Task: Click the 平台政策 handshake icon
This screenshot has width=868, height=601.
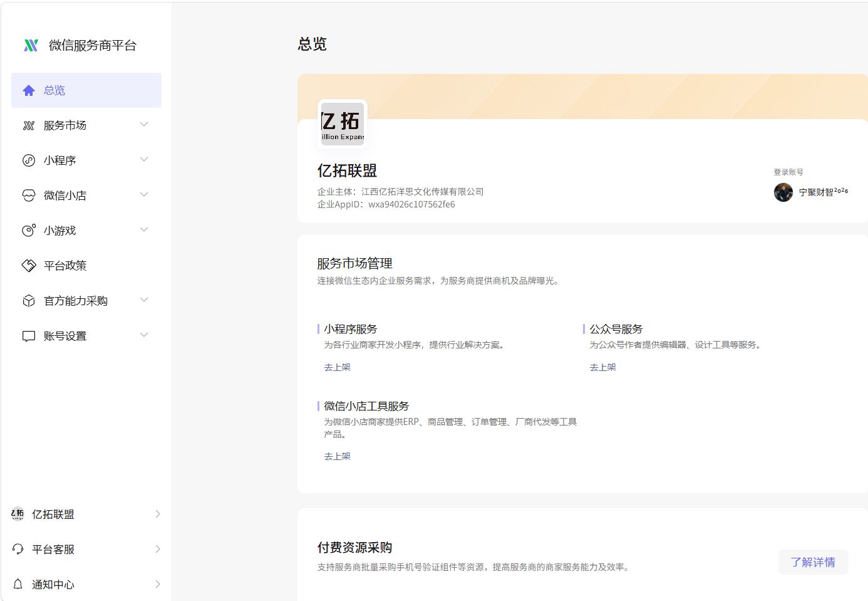Action: coord(29,266)
